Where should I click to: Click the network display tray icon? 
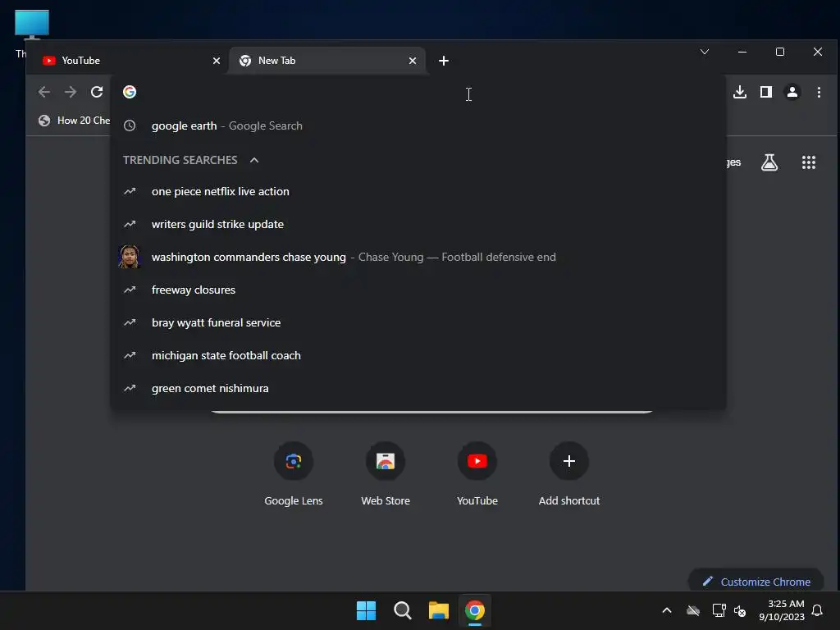coord(719,610)
